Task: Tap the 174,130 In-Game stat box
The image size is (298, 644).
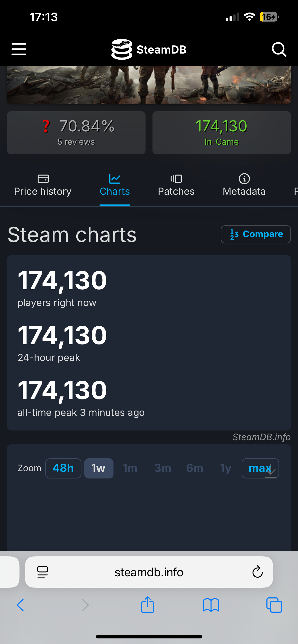Action: [221, 133]
